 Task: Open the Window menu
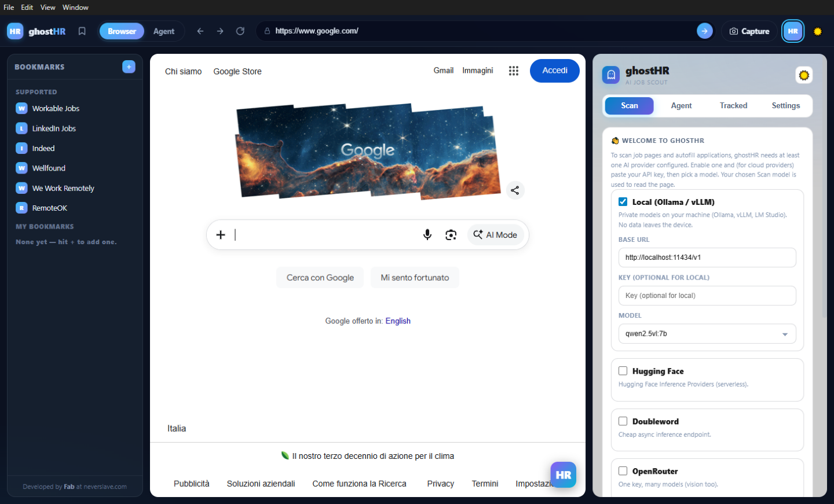75,8
